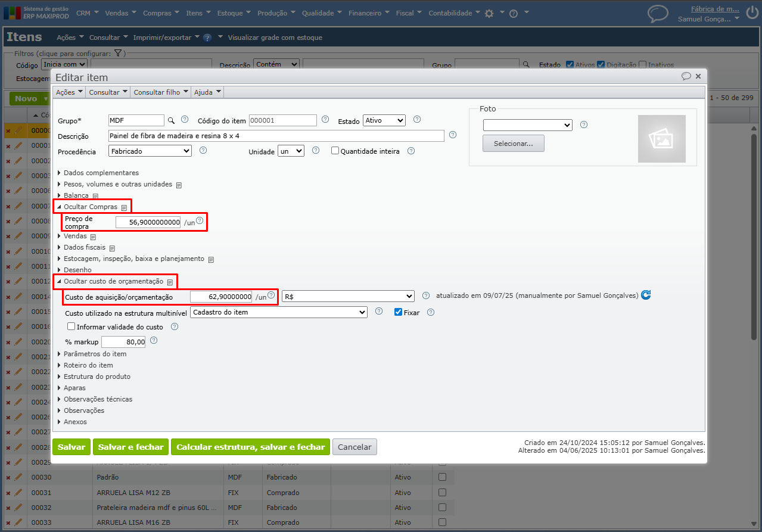This screenshot has height=532, width=762.
Task: Click help icon next to currency R$ dropdown
Action: 426,295
